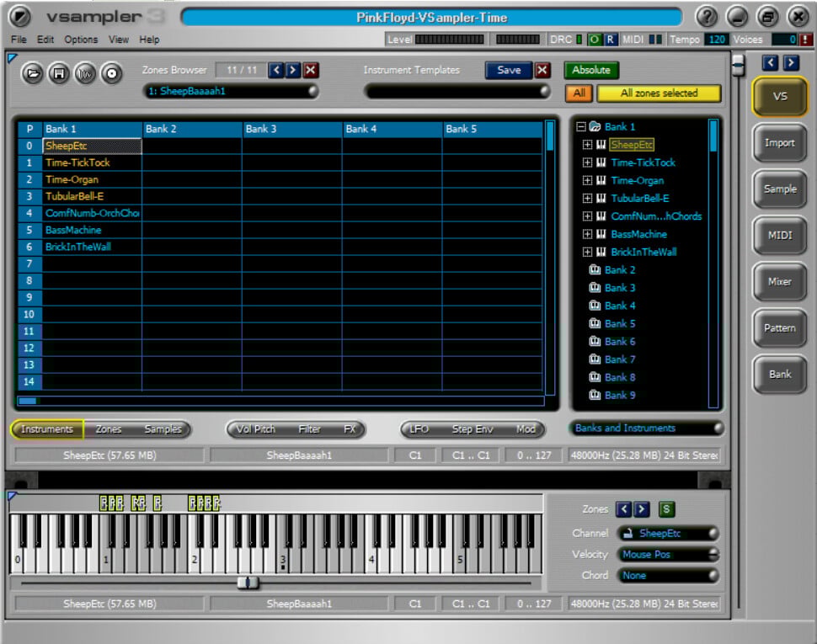
Task: Click the waveform icon in the toolbar
Action: tap(84, 73)
